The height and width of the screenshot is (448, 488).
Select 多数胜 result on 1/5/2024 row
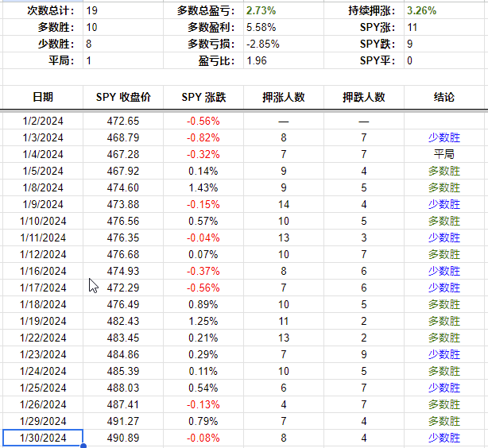click(444, 171)
